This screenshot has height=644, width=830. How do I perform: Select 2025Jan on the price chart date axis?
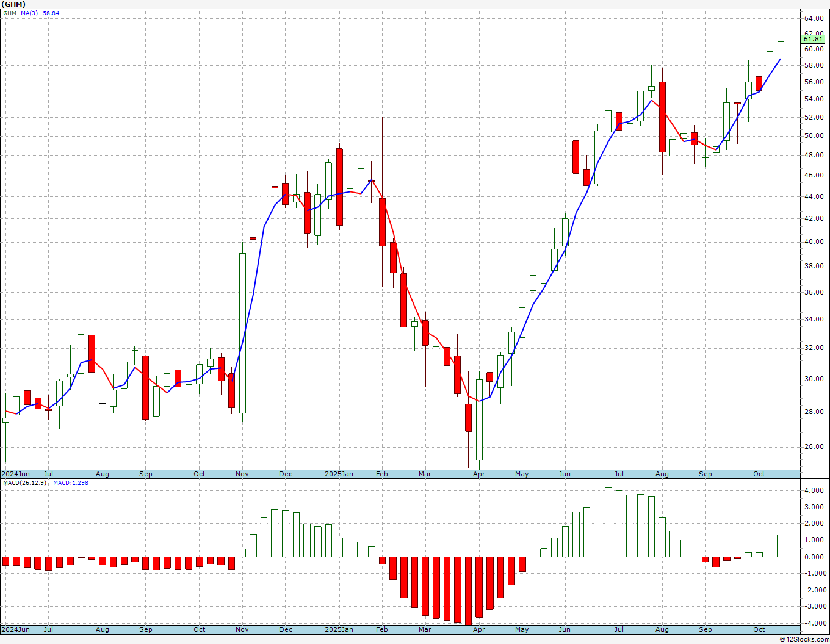(339, 474)
